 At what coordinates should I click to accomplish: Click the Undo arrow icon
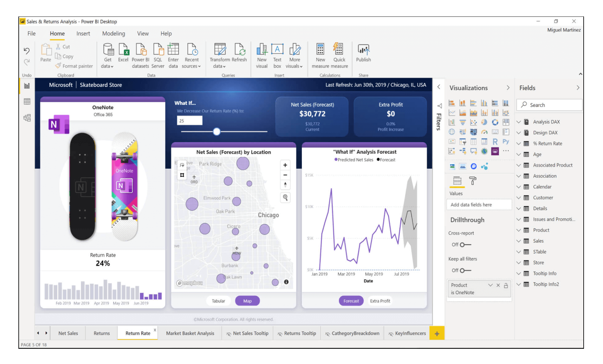(x=27, y=51)
